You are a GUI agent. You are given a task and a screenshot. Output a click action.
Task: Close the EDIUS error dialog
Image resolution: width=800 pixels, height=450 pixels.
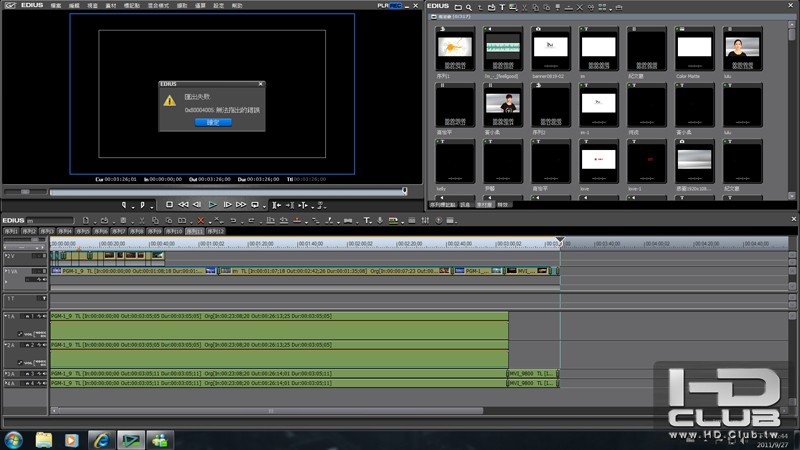click(261, 84)
